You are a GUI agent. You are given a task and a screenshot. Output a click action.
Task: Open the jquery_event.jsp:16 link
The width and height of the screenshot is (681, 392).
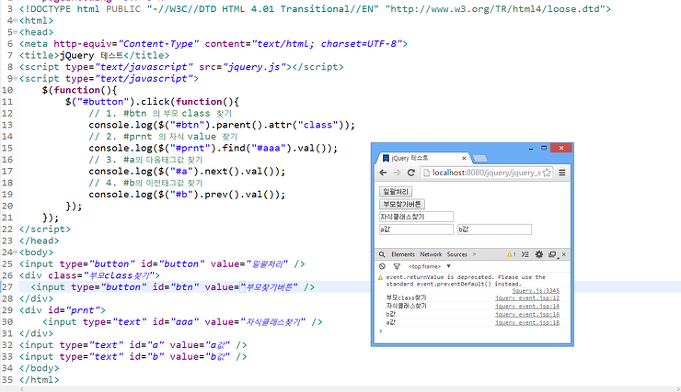[x=527, y=314]
